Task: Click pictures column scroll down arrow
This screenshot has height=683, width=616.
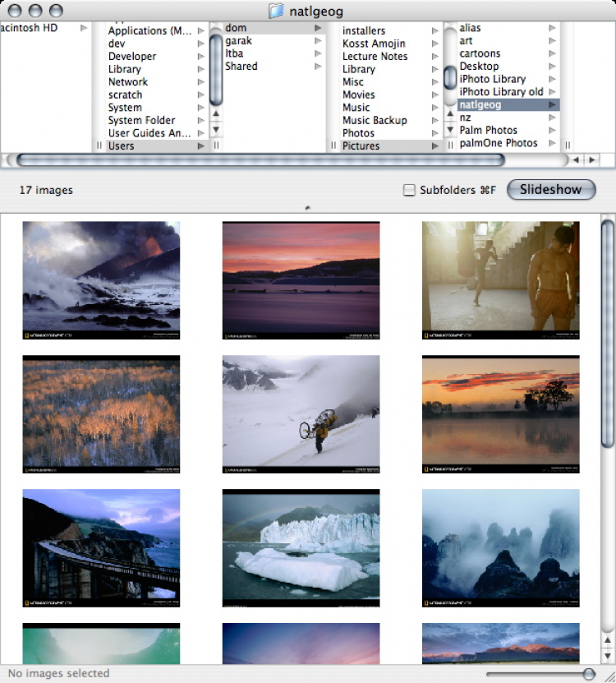Action: click(450, 129)
